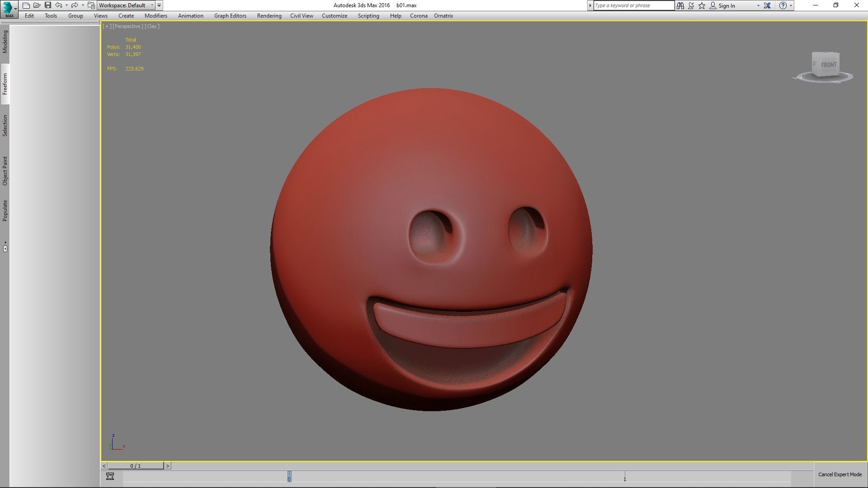This screenshot has height=488, width=868.
Task: Switch to the Selection ribbon tab
Action: point(5,126)
